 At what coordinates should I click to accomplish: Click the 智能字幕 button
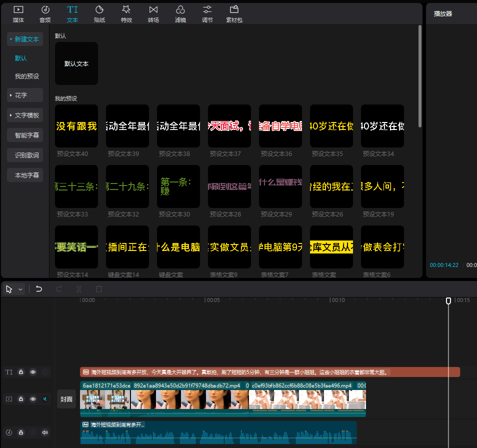26,135
